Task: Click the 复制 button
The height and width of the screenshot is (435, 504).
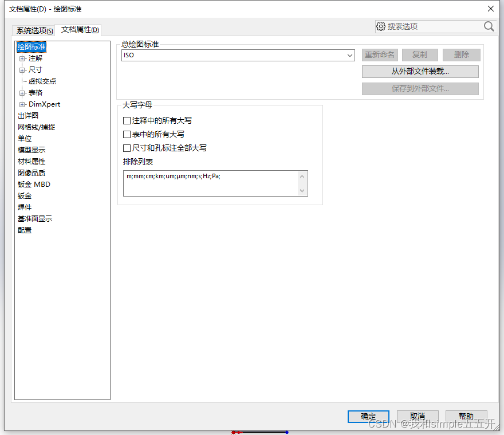Action: [x=420, y=54]
